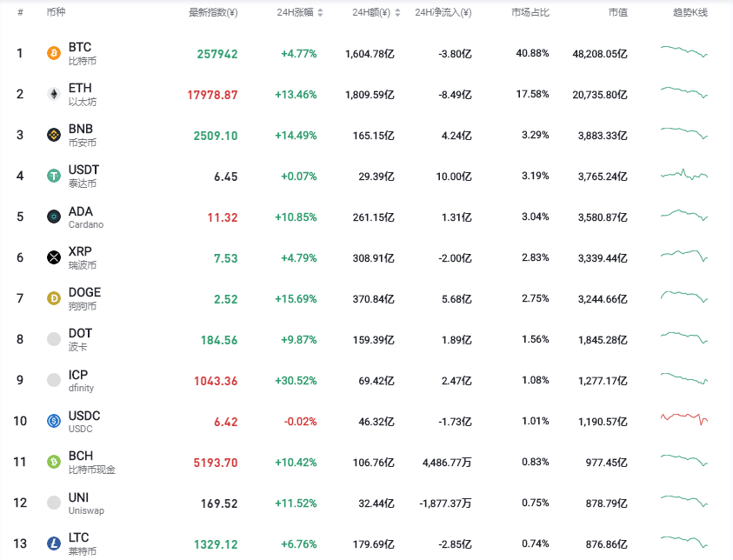Sort table by 市值 column header

point(617,13)
